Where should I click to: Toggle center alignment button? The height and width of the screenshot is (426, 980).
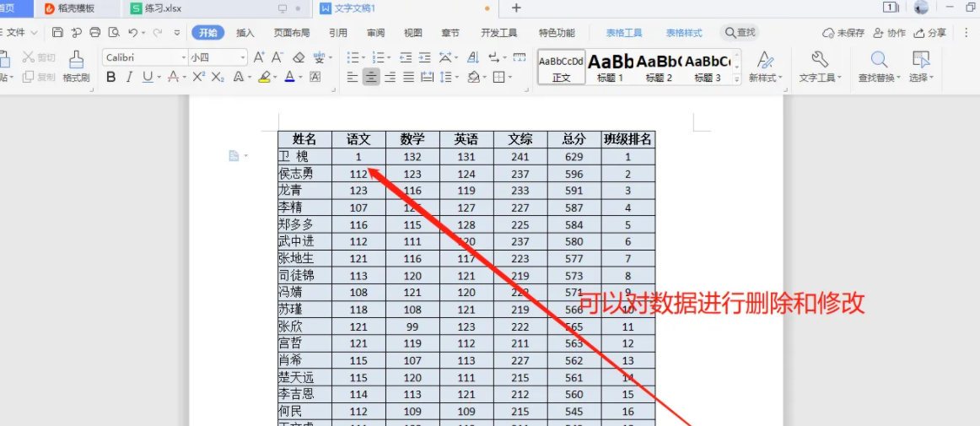pos(371,77)
